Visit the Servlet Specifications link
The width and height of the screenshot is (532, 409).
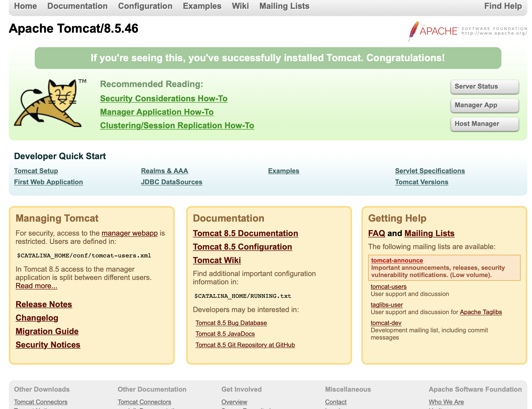(430, 171)
